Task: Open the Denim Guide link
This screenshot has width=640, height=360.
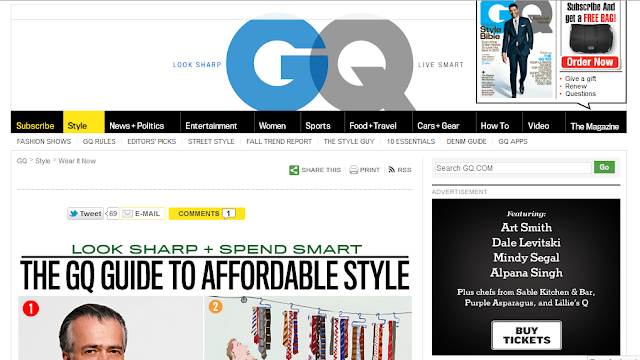Action: (467, 142)
